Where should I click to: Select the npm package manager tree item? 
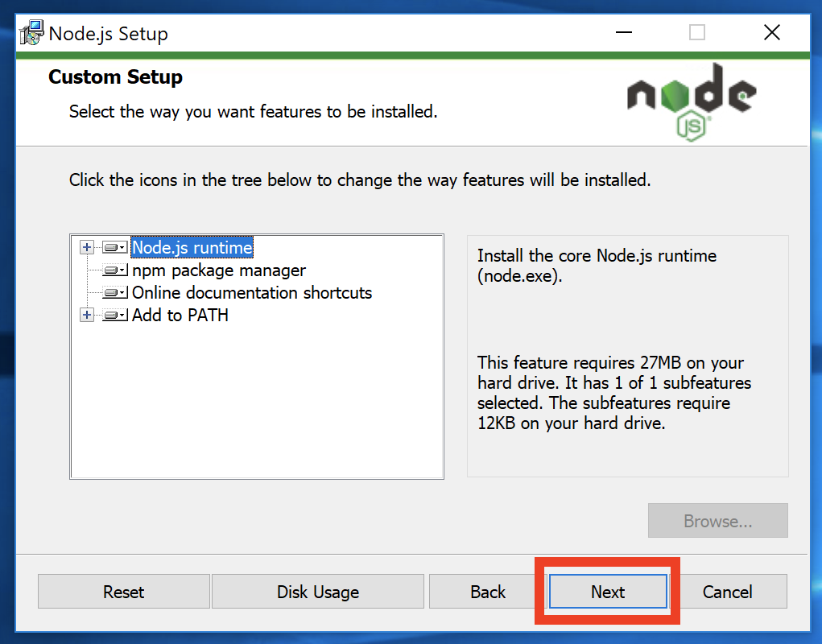coord(218,270)
